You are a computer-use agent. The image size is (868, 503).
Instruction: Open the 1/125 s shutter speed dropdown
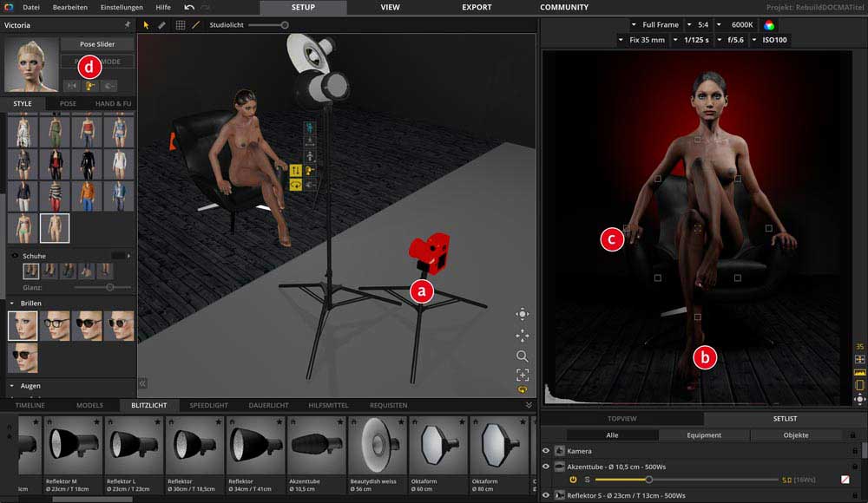tap(691, 40)
